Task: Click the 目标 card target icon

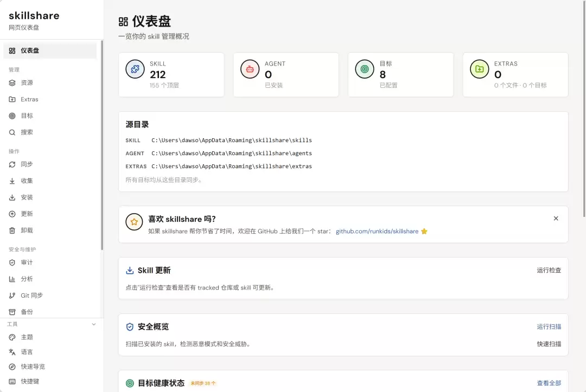Action: tap(365, 69)
